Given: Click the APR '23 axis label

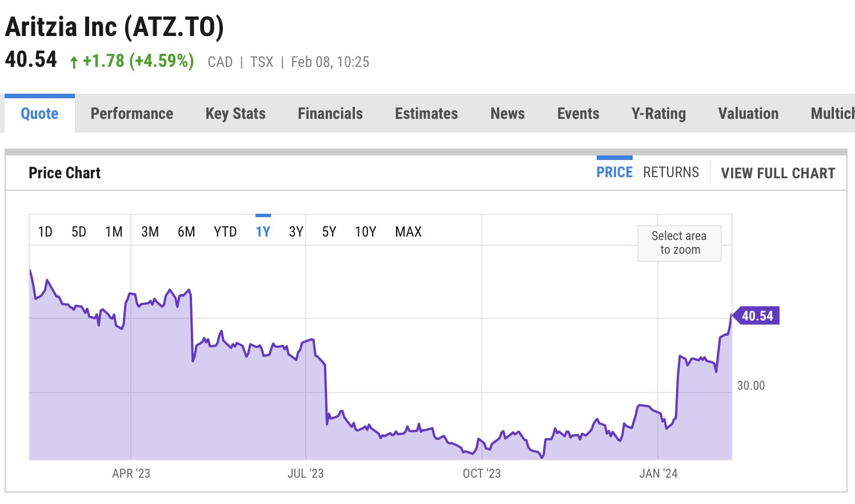Looking at the screenshot, I should point(131,474).
